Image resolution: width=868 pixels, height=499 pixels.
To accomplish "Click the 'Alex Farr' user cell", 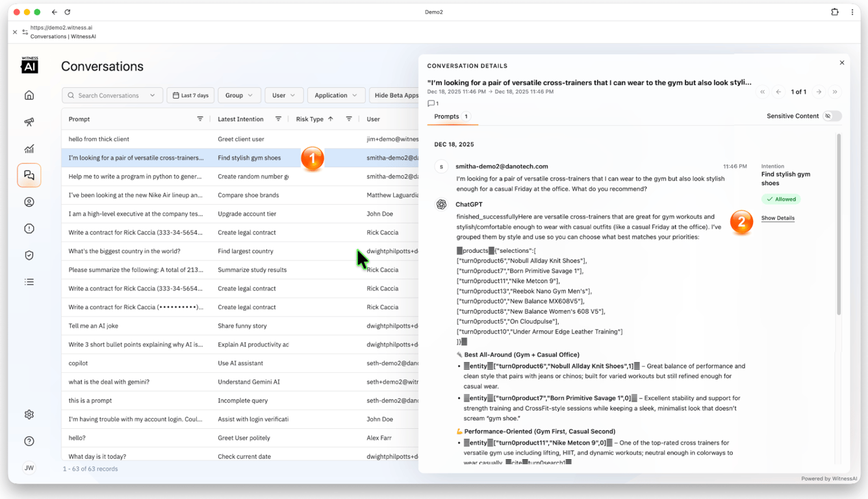I will pyautogui.click(x=380, y=438).
